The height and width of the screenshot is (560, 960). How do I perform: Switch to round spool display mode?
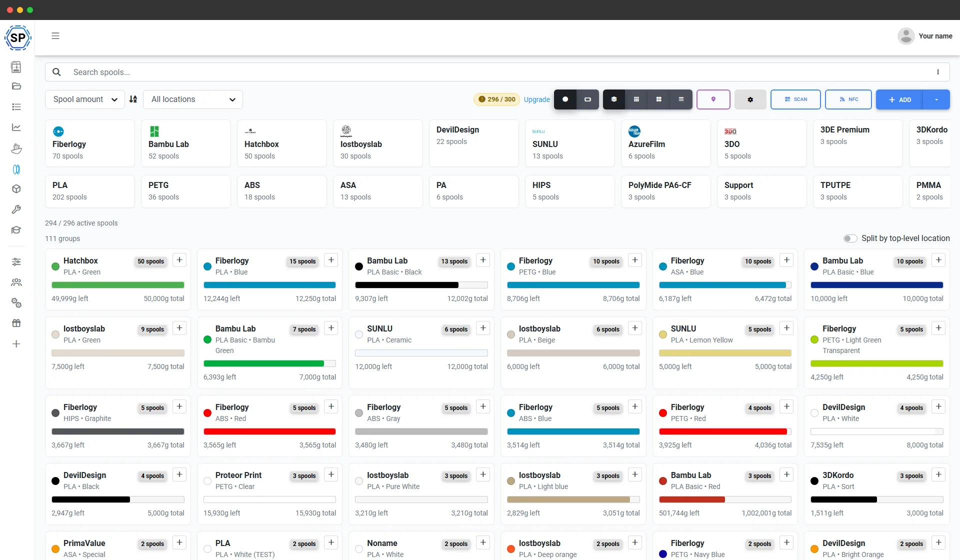[x=565, y=99]
